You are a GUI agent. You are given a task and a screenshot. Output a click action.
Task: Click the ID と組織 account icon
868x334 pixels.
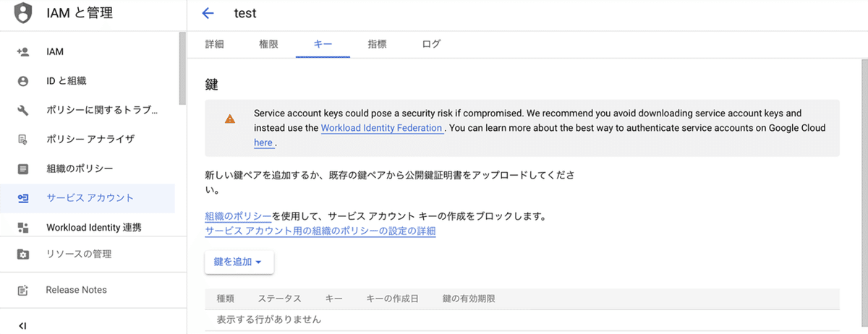pyautogui.click(x=23, y=81)
